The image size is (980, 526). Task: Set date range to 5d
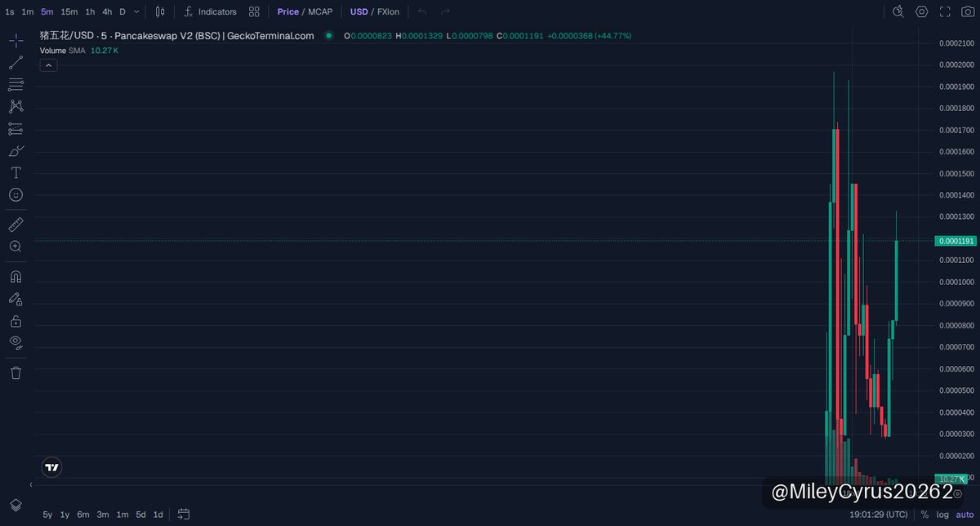pos(141,515)
